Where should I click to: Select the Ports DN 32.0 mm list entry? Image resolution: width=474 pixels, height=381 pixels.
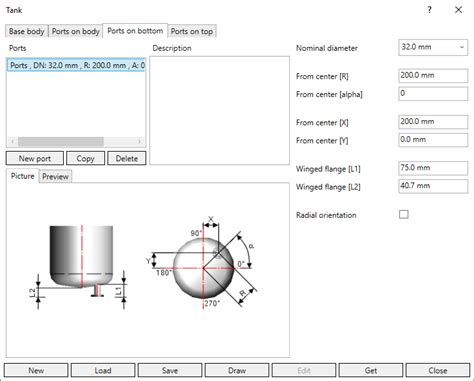tap(76, 65)
